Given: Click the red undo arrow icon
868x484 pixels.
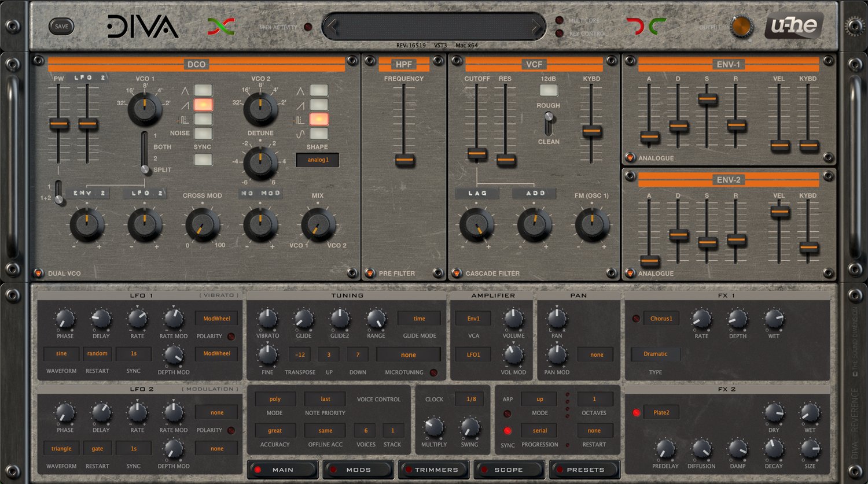Looking at the screenshot, I should pos(635,26).
